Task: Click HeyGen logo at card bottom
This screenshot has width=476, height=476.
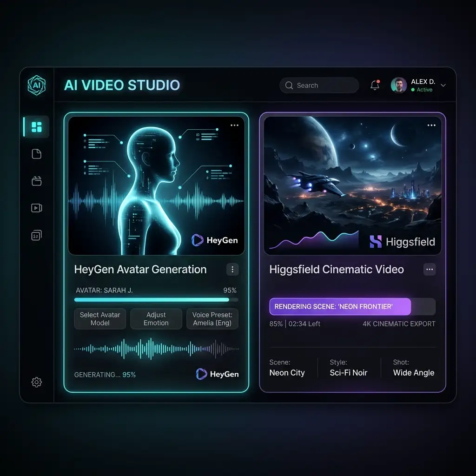Action: 217,374
